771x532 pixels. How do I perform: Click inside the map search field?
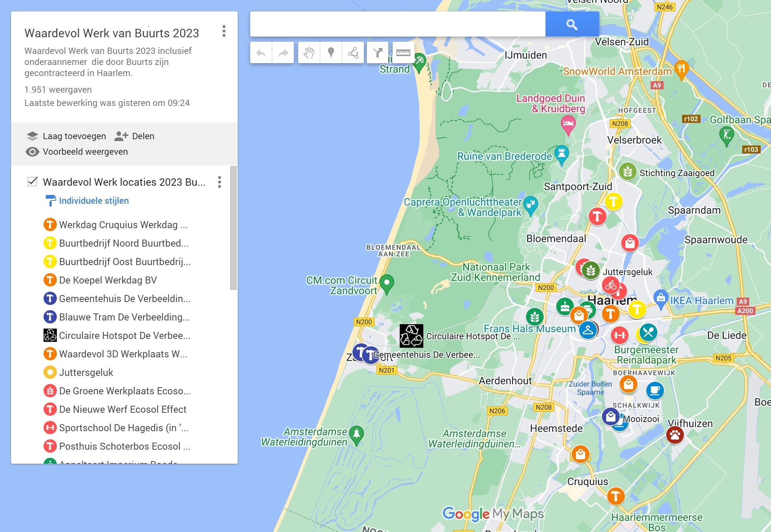click(x=398, y=24)
